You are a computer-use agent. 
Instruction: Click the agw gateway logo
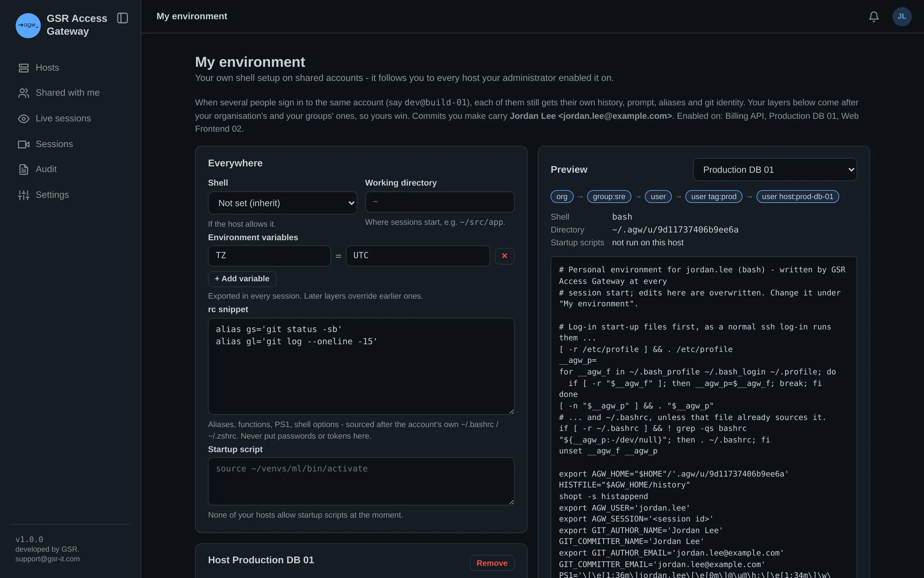tap(28, 25)
